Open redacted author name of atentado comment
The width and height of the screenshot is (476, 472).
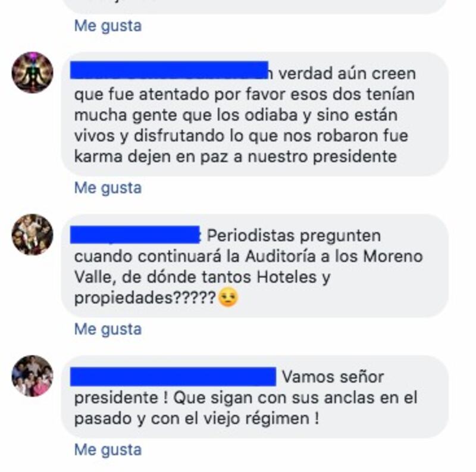(169, 70)
